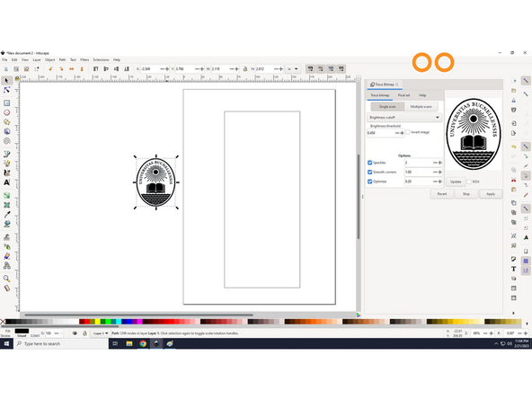Increase the Speckles value

tap(440, 163)
